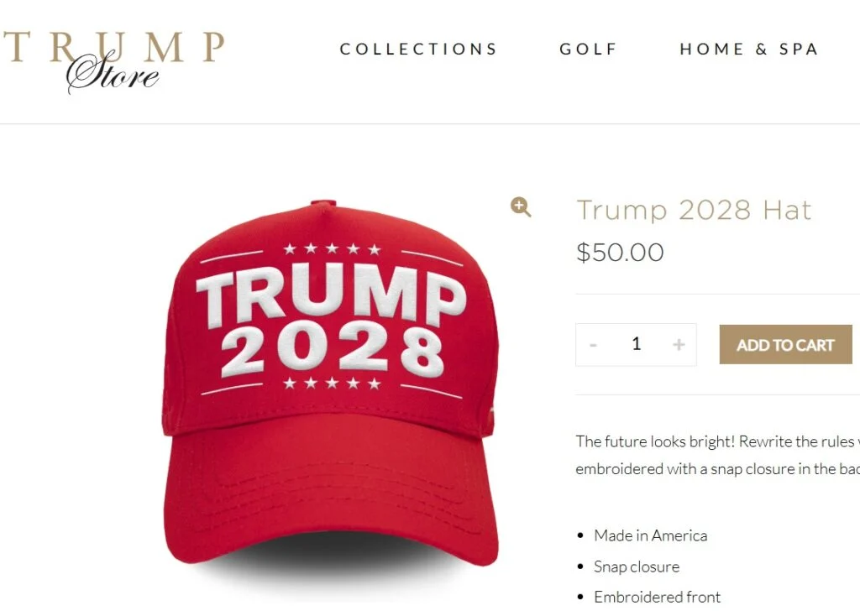Add the Trump 2028 Hat to cart
Image resolution: width=860 pixels, height=616 pixels.
[785, 345]
